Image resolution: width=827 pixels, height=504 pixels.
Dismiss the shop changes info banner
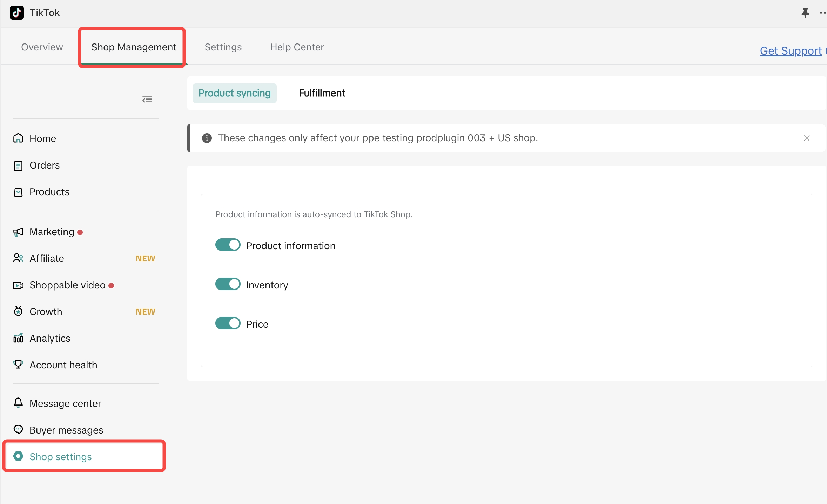(807, 138)
